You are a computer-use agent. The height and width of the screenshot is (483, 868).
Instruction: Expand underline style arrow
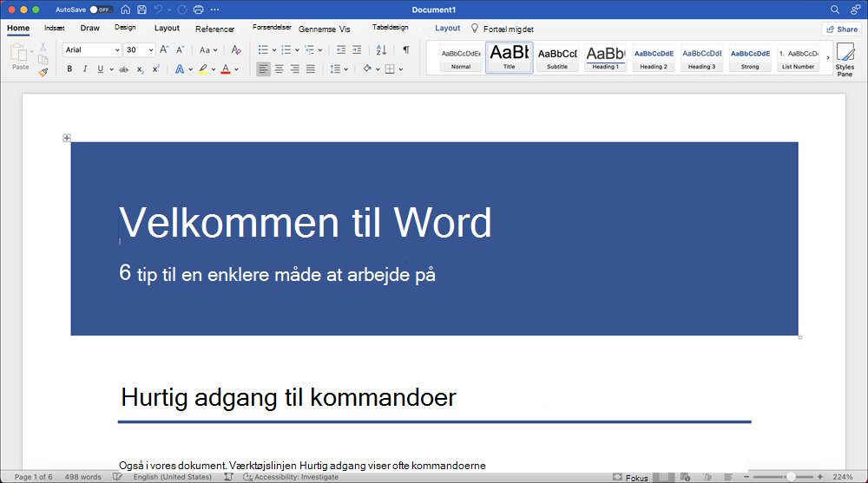(111, 69)
